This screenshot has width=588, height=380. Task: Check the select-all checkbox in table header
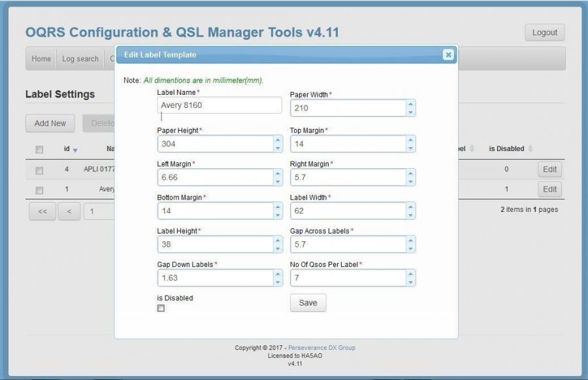[x=40, y=148]
